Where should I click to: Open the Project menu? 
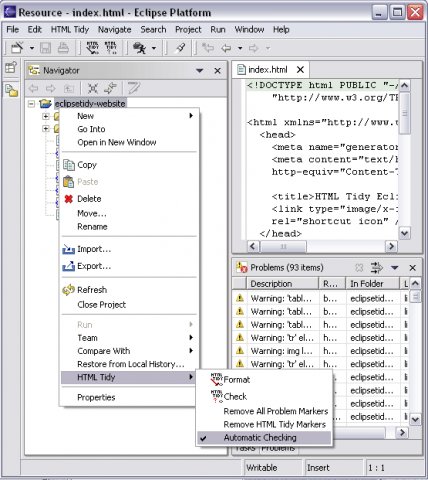click(188, 30)
